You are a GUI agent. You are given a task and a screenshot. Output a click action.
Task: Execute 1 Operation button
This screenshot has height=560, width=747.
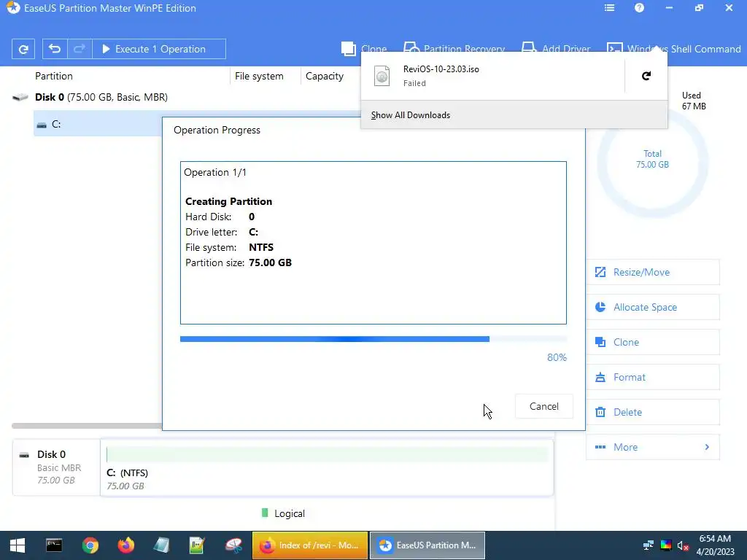click(x=158, y=49)
